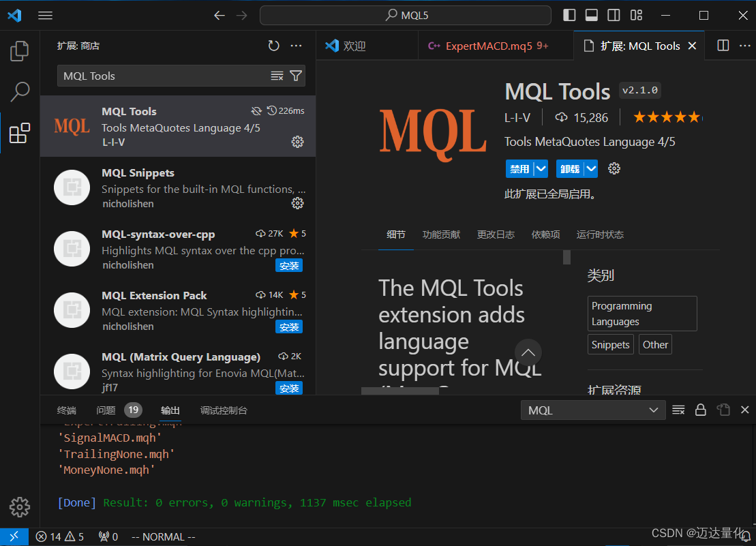
Task: Toggle the output scroll lock
Action: tap(701, 410)
